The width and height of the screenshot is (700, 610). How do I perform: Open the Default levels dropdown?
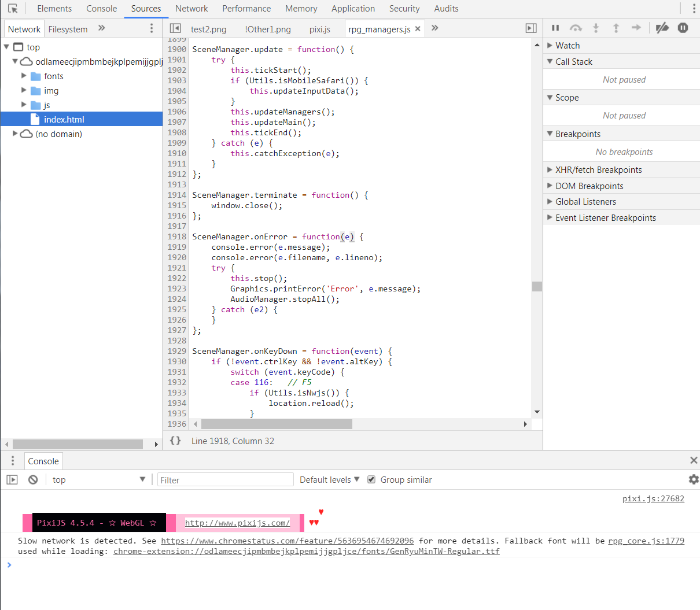click(x=330, y=480)
